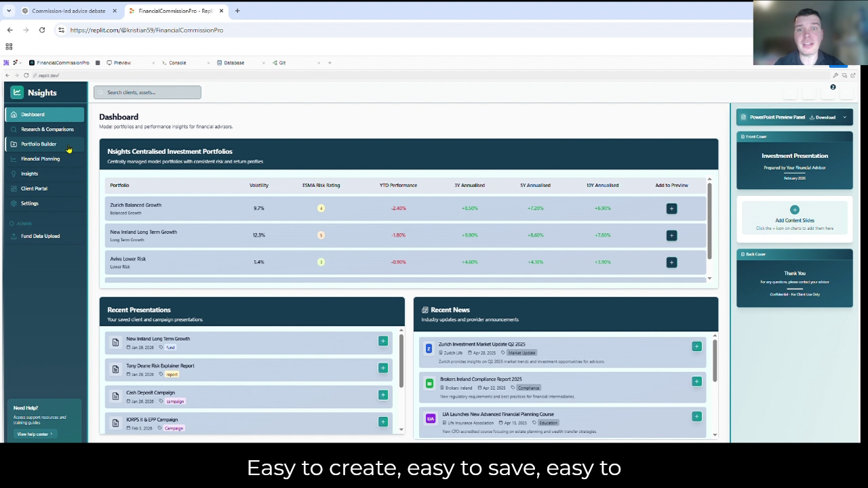This screenshot has width=868, height=488.
Task: Open Commission-led advice debate browser tab
Action: click(x=68, y=11)
